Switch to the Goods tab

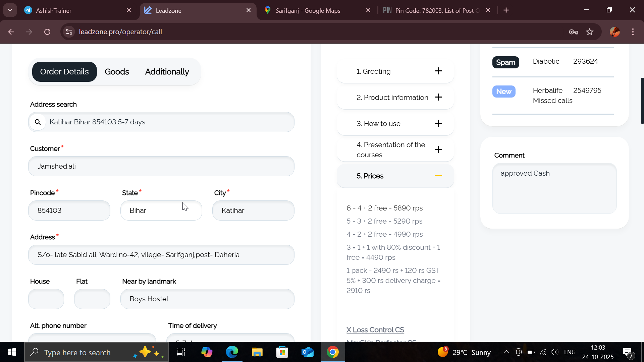pyautogui.click(x=117, y=72)
